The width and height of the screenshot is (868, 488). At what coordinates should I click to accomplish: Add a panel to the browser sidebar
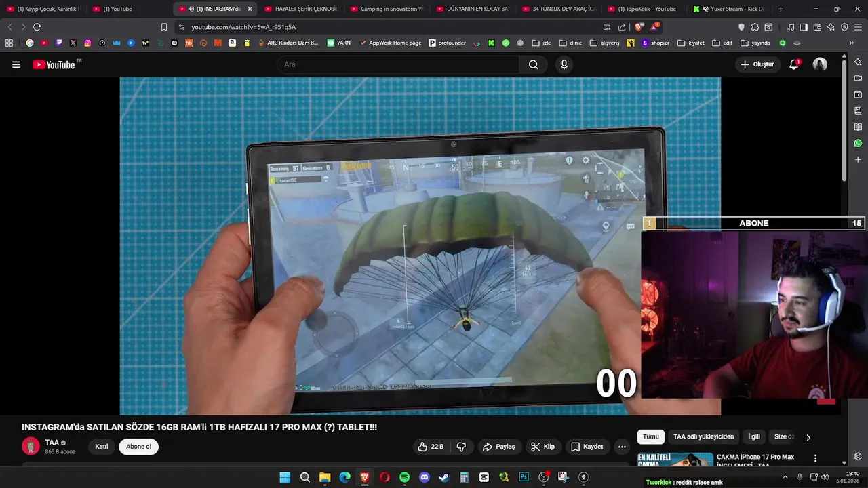(x=858, y=159)
